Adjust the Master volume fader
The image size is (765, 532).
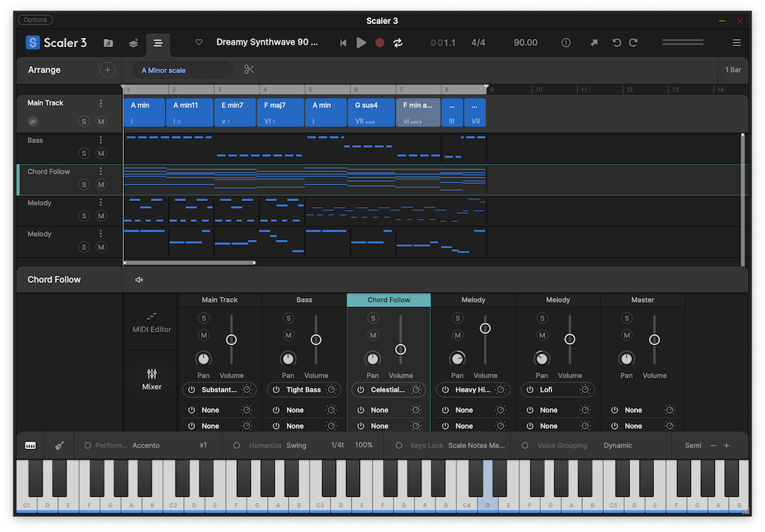click(x=654, y=340)
